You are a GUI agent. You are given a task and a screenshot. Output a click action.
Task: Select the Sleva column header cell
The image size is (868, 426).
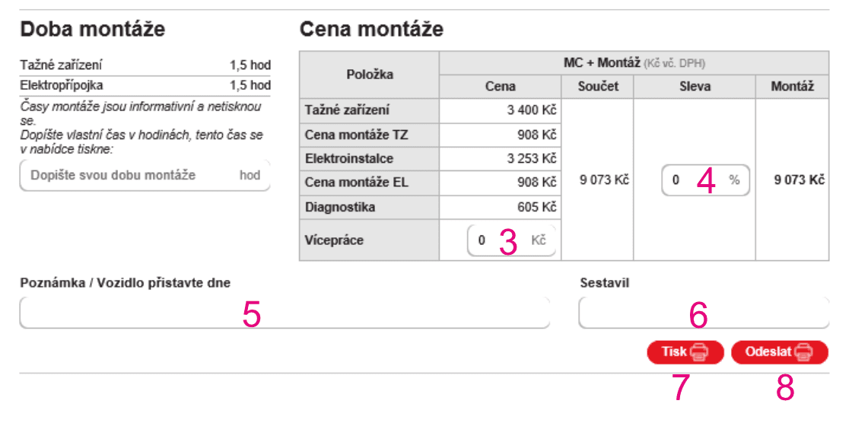(x=695, y=87)
